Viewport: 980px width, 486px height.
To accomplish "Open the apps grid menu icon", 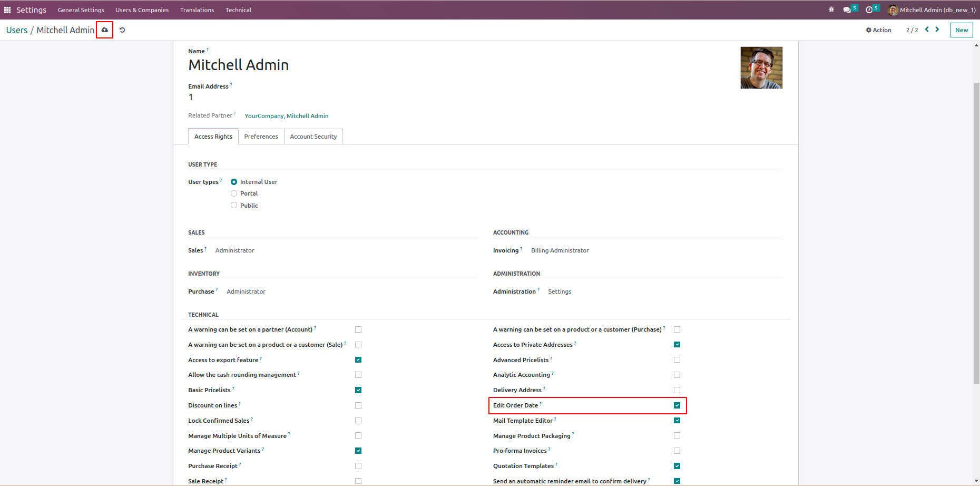I will click(x=7, y=10).
